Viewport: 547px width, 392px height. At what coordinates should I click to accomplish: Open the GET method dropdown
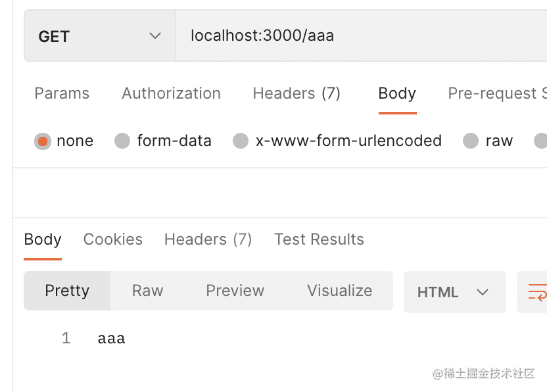pyautogui.click(x=99, y=36)
